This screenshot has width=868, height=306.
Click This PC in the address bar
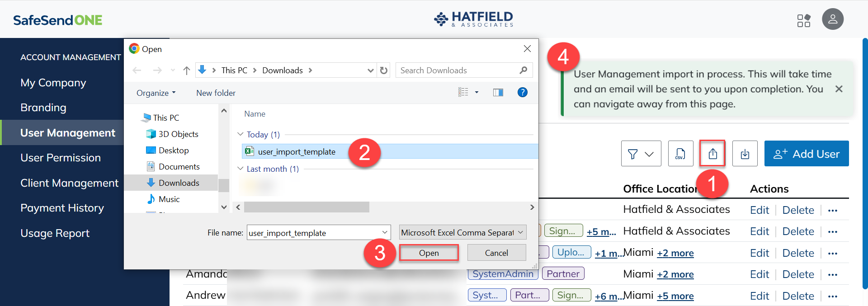[x=234, y=71]
